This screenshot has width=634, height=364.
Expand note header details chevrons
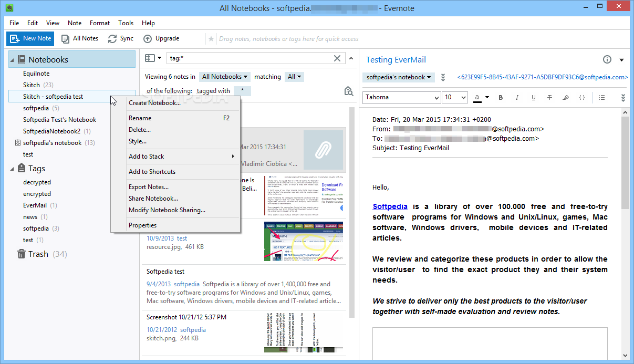tap(443, 77)
